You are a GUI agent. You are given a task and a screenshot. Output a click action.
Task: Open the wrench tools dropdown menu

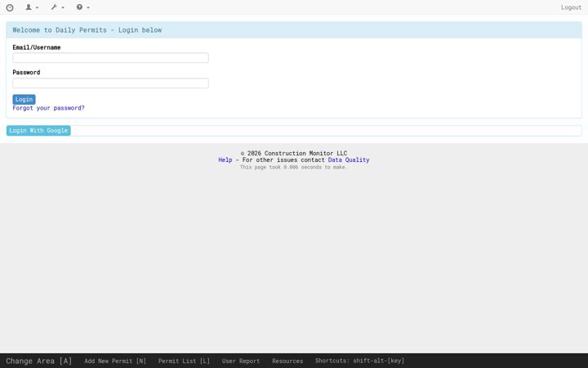coord(57,7)
